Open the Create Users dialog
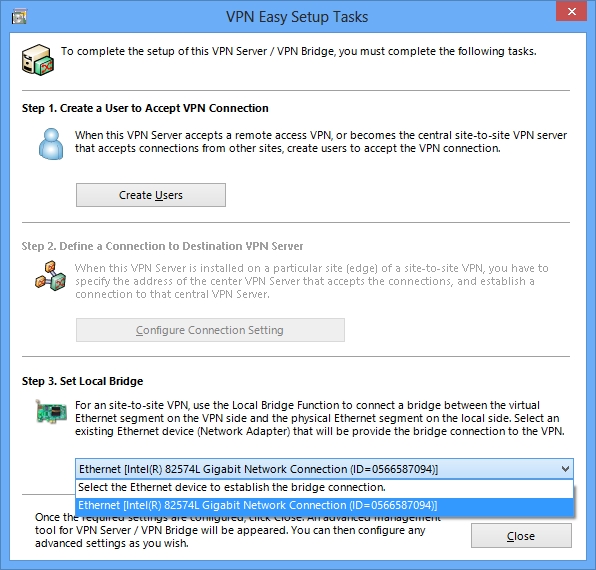Image resolution: width=596 pixels, height=570 pixels. pos(151,195)
